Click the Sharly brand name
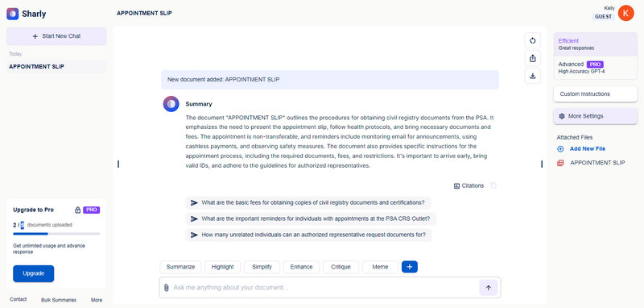This screenshot has width=644, height=308. click(x=34, y=14)
